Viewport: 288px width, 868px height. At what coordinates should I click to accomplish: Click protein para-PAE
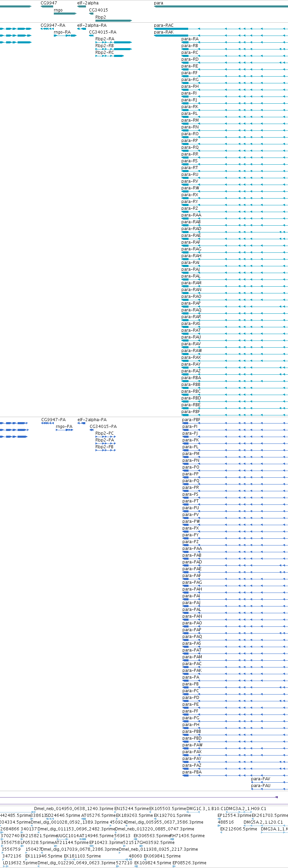click(192, 569)
